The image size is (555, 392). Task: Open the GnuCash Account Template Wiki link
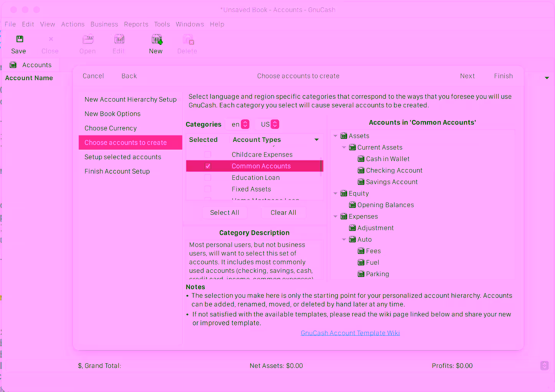[x=350, y=333]
